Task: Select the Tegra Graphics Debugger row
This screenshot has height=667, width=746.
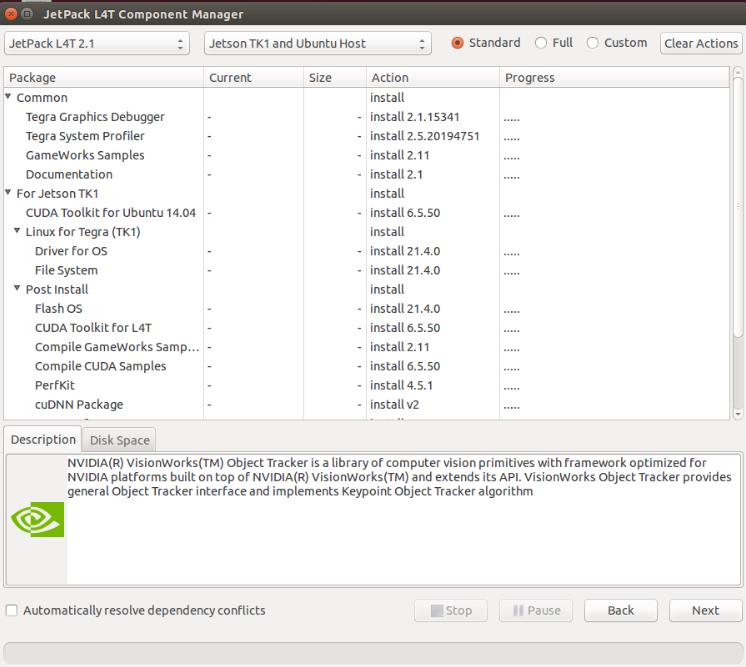Action: click(x=366, y=117)
